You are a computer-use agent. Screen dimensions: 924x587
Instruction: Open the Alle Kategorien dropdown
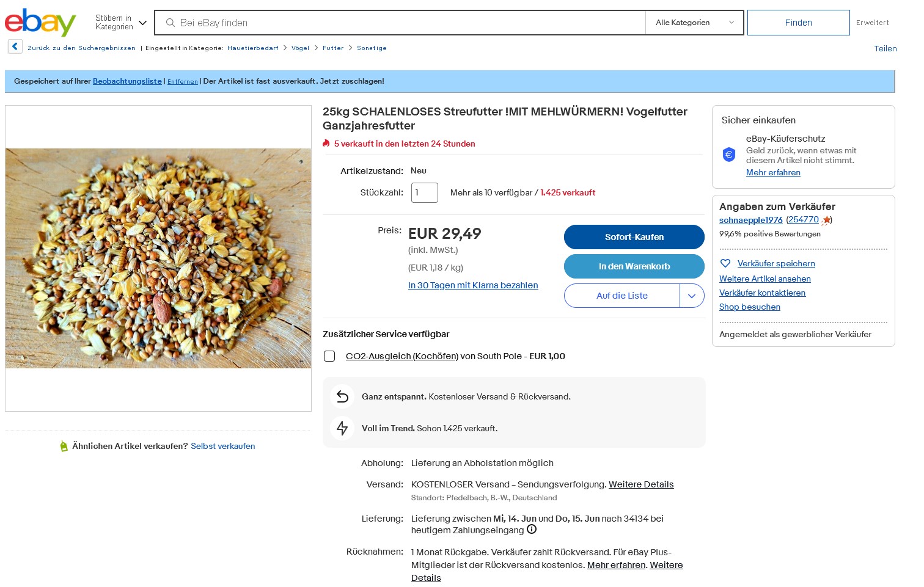[694, 23]
